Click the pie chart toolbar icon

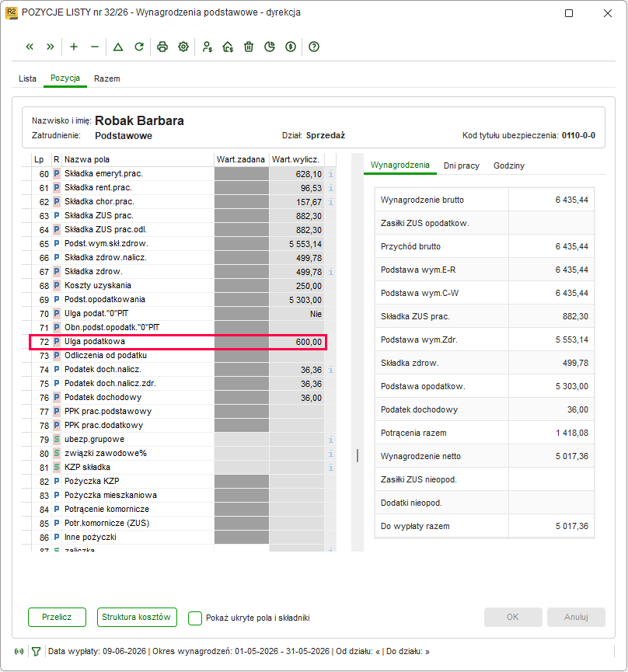click(270, 47)
